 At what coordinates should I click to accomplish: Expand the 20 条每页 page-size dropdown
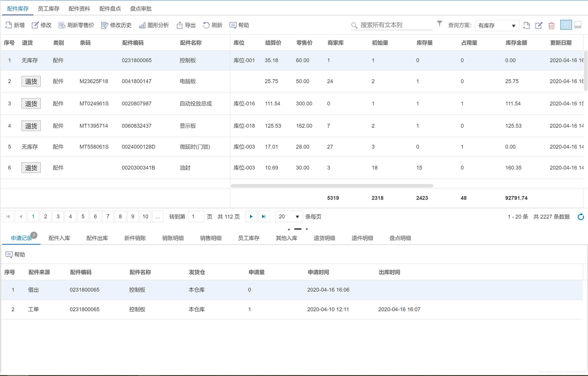pyautogui.click(x=289, y=217)
